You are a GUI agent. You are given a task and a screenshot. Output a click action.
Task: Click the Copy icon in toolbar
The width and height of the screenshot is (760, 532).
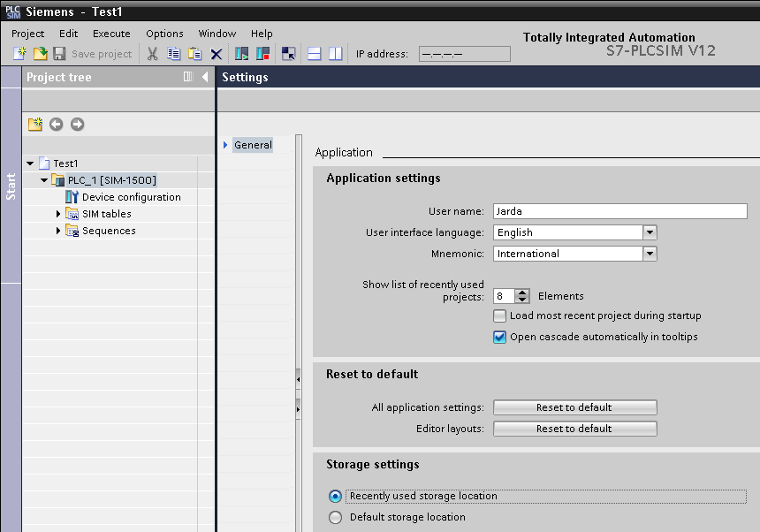(173, 53)
